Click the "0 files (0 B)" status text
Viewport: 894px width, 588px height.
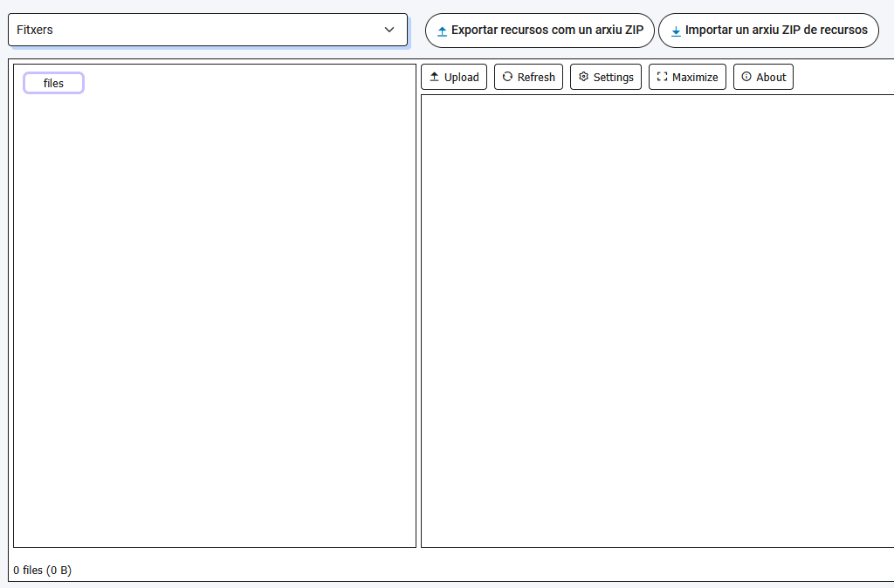tap(42, 571)
